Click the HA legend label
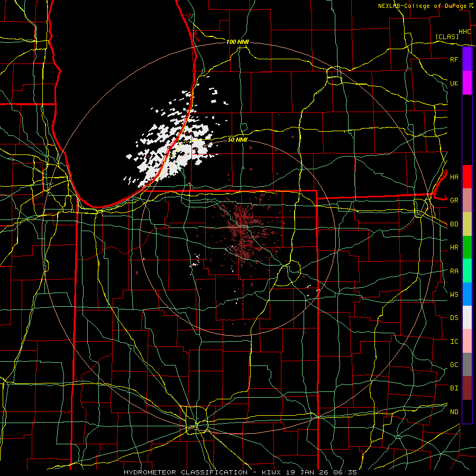 pos(454,177)
